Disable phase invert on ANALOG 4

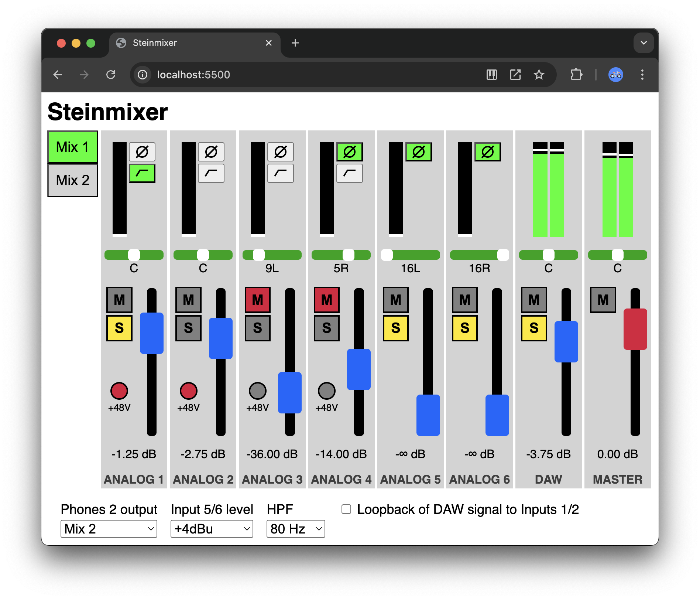click(350, 152)
